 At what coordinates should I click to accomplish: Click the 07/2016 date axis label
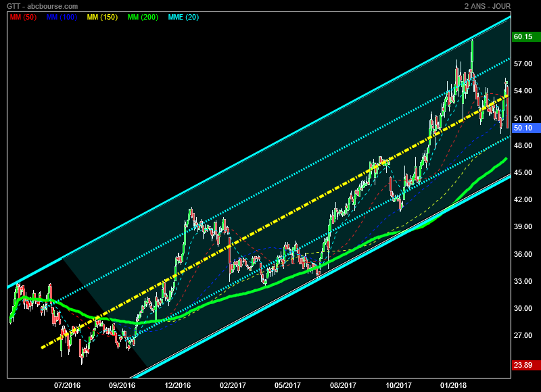pos(67,385)
